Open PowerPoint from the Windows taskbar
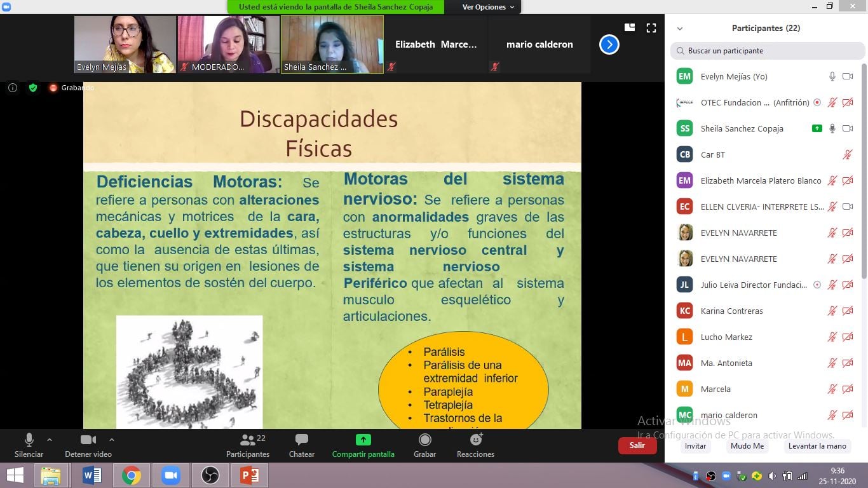The height and width of the screenshot is (488, 868). coord(249,475)
